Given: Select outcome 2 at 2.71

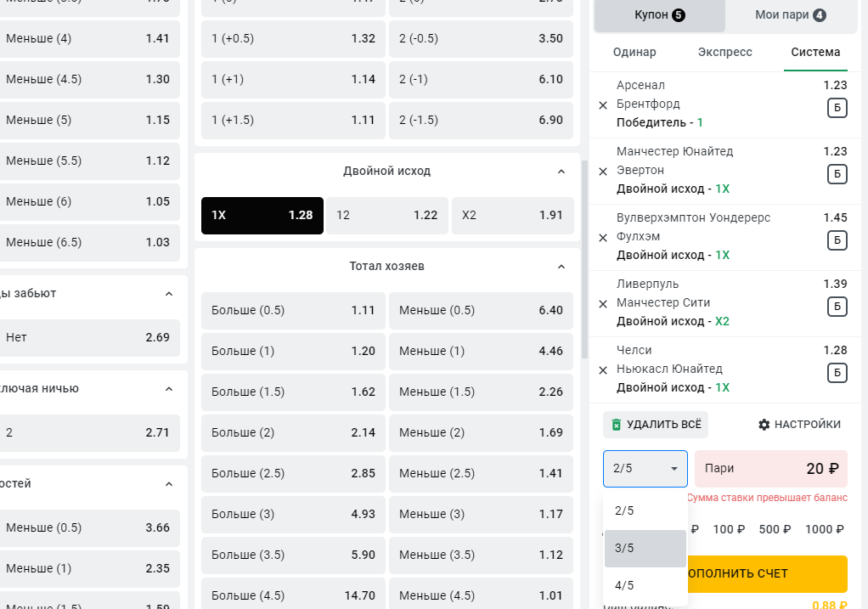Looking at the screenshot, I should click(88, 433).
